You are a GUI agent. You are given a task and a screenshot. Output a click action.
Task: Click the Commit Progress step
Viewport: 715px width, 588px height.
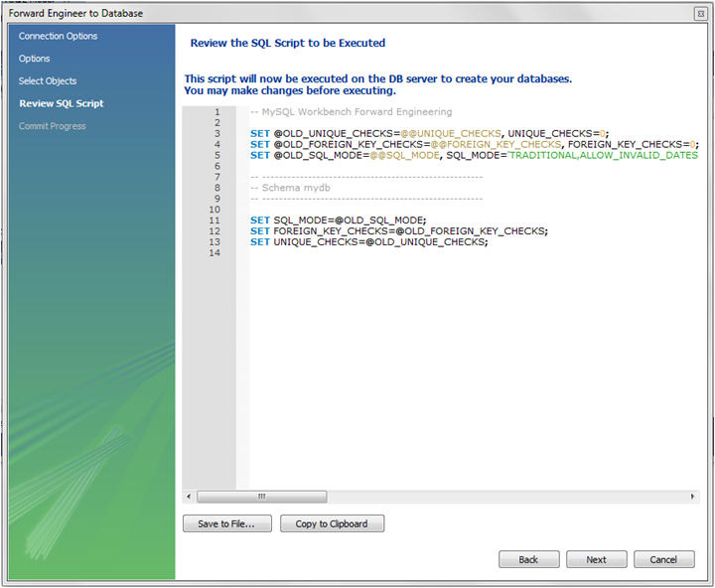point(52,126)
